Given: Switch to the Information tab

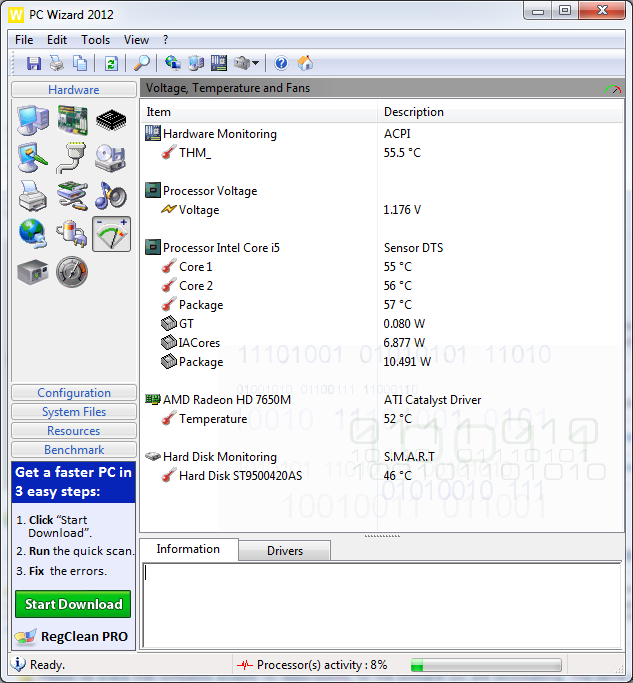Looking at the screenshot, I should 188,549.
